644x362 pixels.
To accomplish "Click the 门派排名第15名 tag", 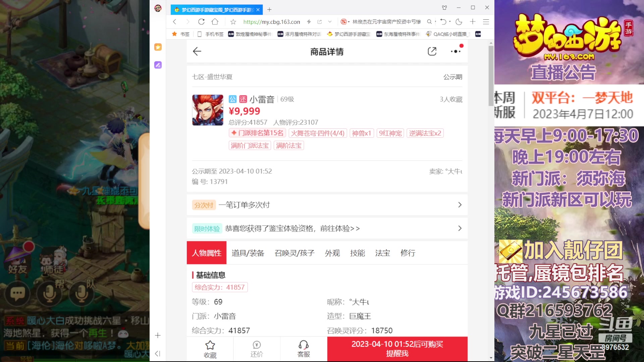I will click(257, 133).
